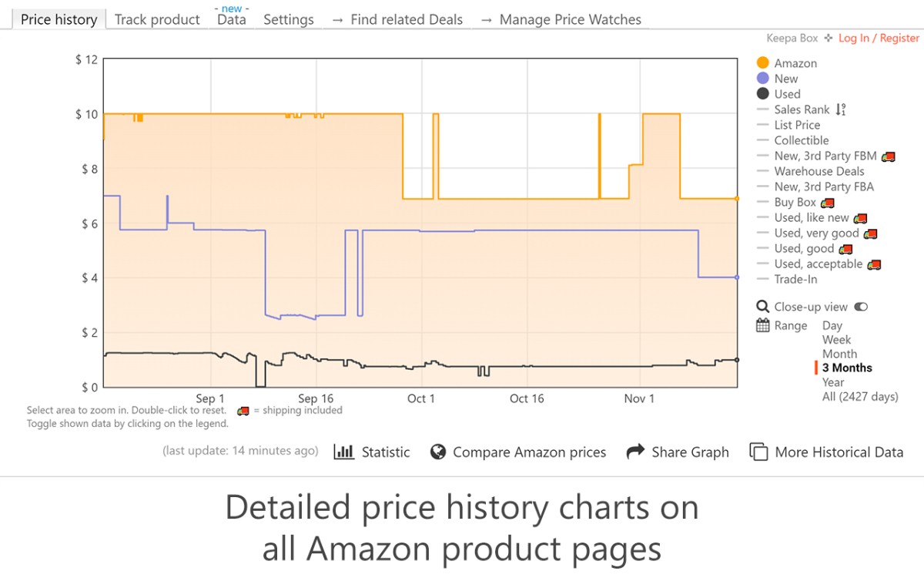Click the Range calendar icon
Viewport: 924px width, 578px height.
click(x=763, y=325)
